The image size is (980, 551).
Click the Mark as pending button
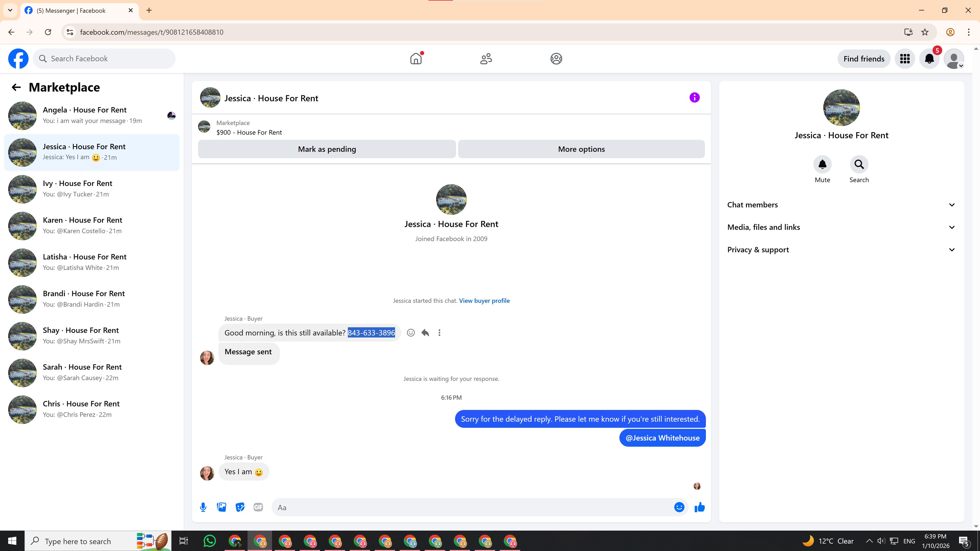327,149
